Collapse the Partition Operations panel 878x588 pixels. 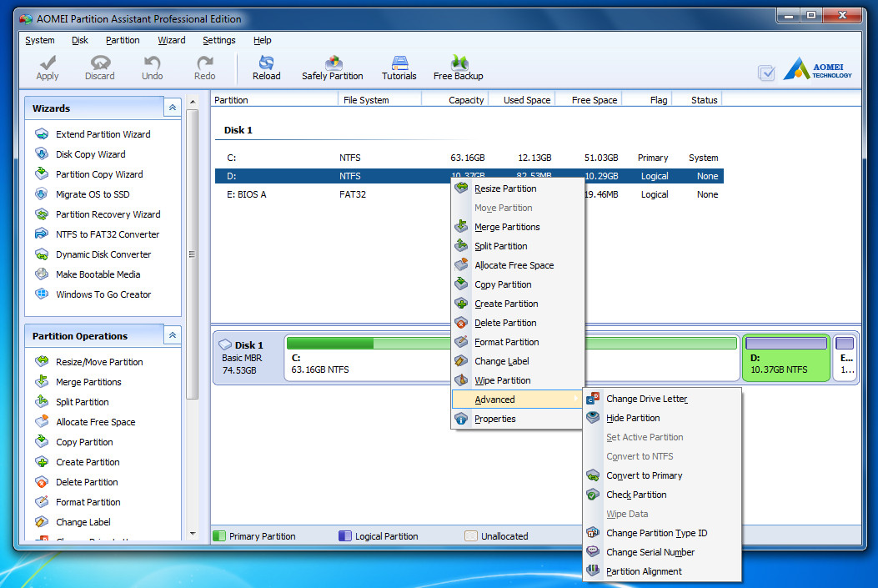173,335
